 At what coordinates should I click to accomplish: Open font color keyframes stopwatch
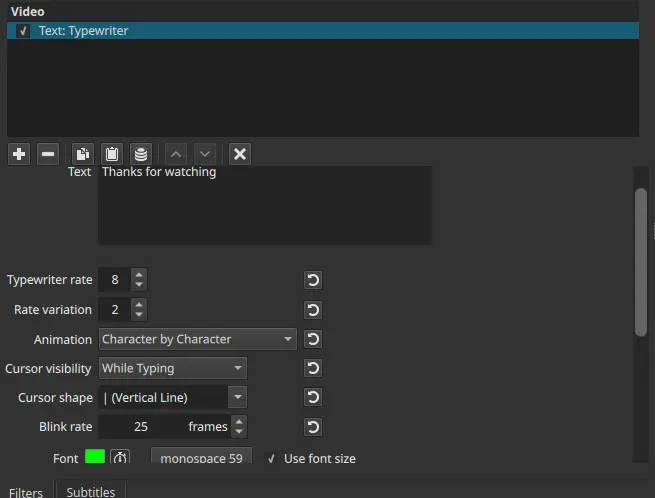[x=120, y=458]
